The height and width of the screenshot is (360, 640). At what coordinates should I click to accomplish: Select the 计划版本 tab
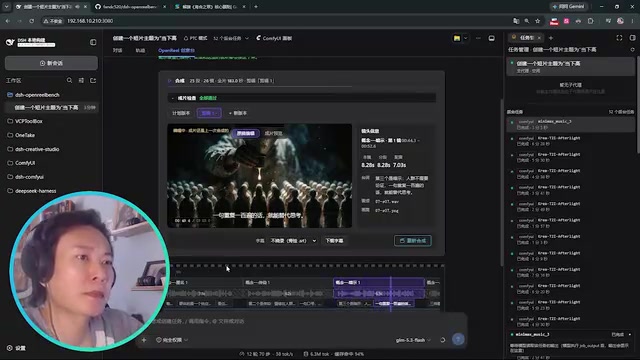pos(181,113)
